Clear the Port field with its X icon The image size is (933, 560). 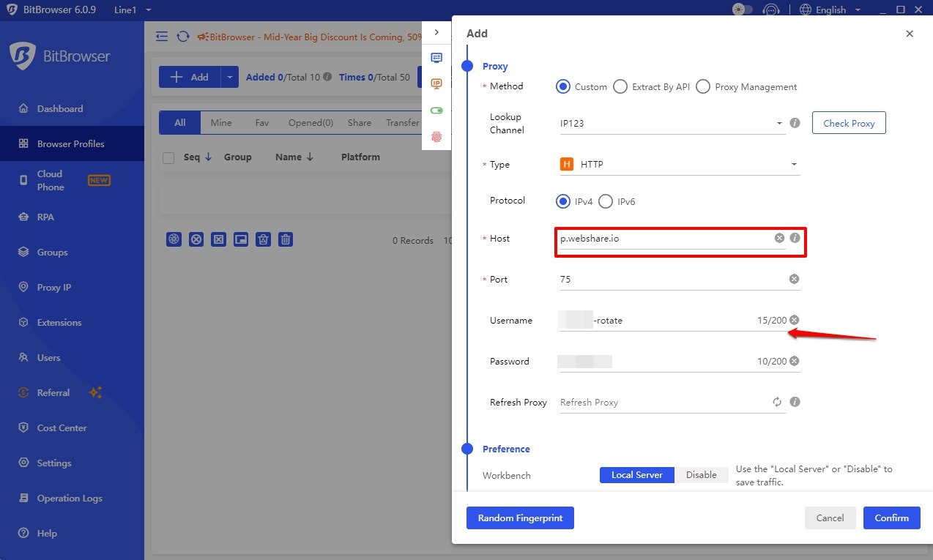[x=794, y=279]
